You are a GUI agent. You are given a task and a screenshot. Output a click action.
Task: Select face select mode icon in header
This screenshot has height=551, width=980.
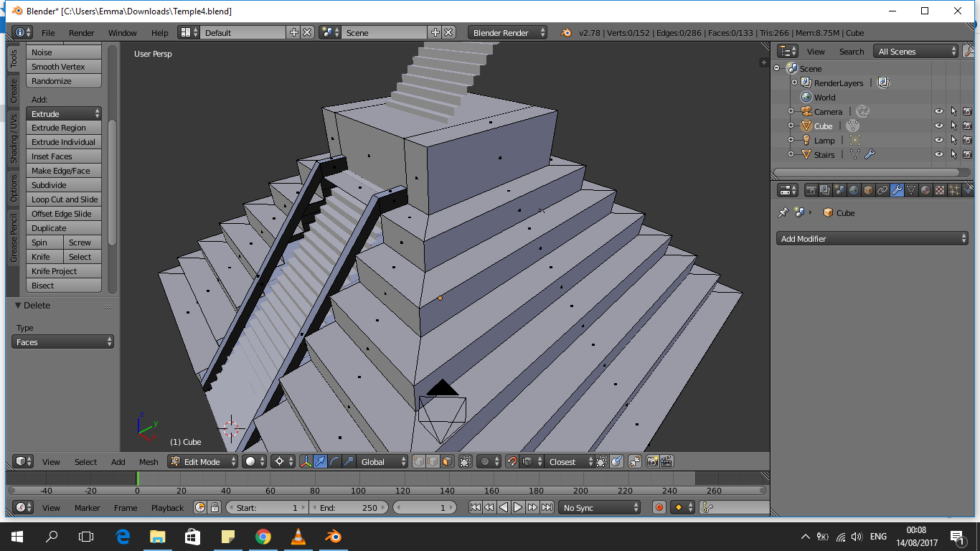point(447,461)
